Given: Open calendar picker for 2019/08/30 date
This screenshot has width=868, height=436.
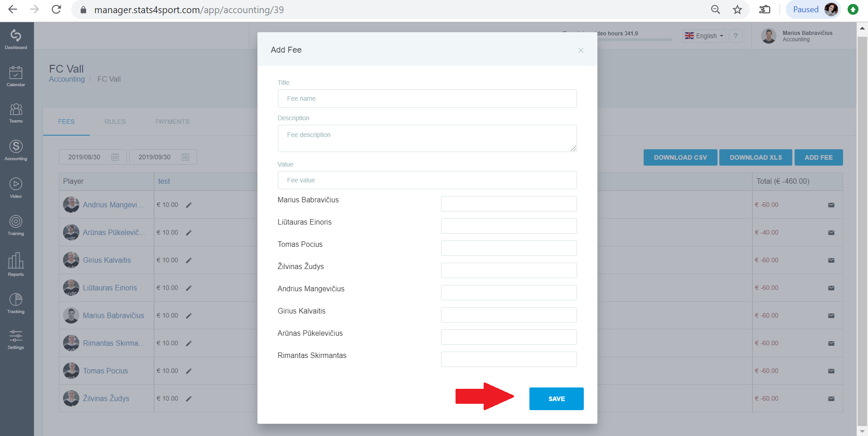Looking at the screenshot, I should tap(115, 157).
